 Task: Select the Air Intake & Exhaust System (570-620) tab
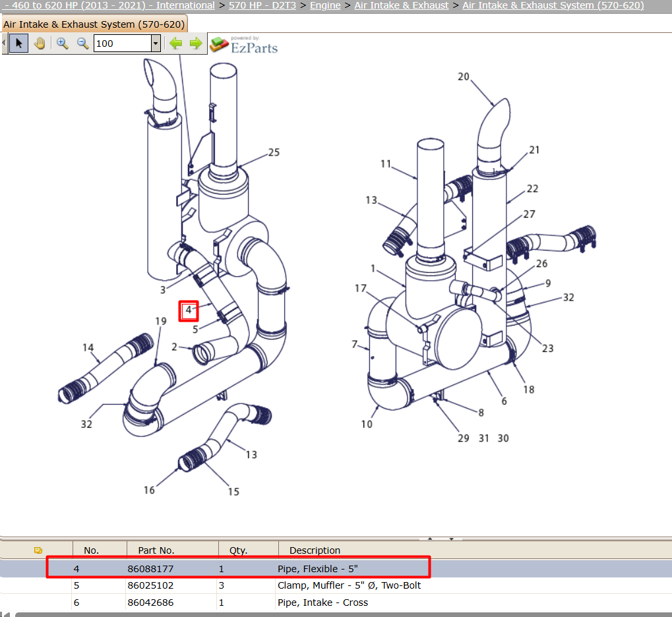pos(94,24)
